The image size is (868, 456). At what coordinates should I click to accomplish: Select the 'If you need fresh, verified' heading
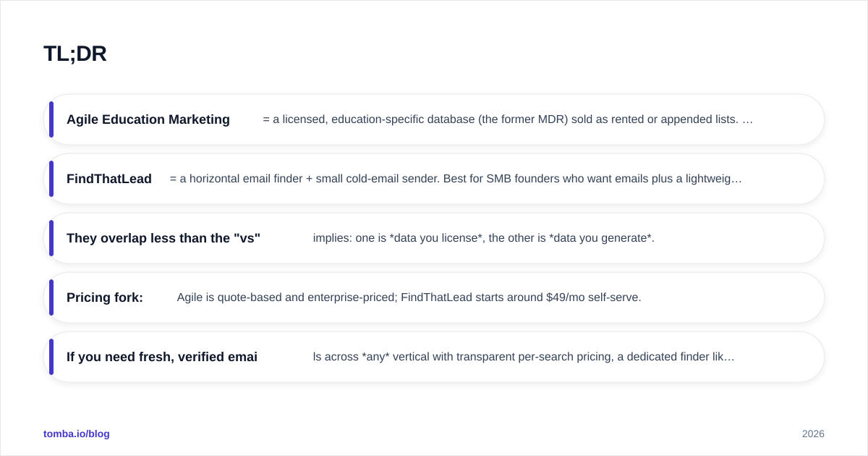(x=162, y=357)
